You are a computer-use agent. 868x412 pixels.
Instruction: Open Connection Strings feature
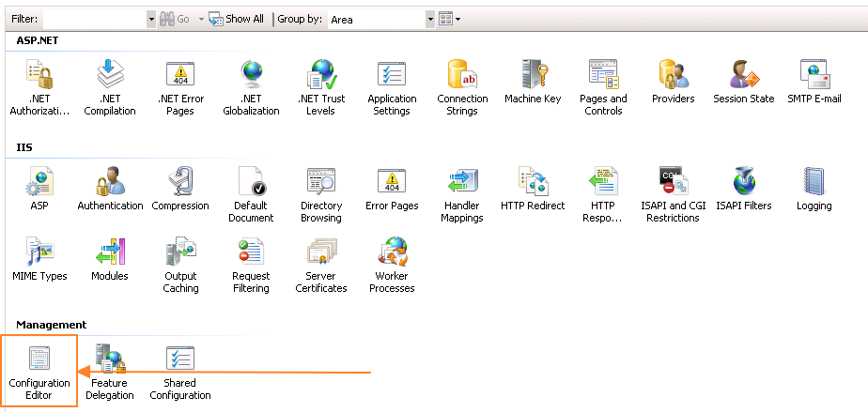click(462, 87)
